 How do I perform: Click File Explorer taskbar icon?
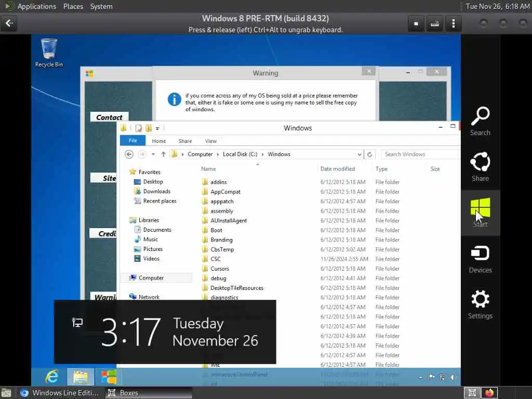pos(81,377)
